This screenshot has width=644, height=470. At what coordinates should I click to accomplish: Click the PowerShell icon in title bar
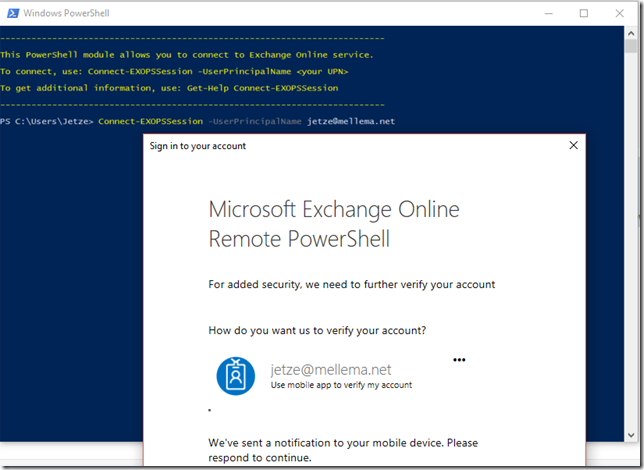click(13, 13)
